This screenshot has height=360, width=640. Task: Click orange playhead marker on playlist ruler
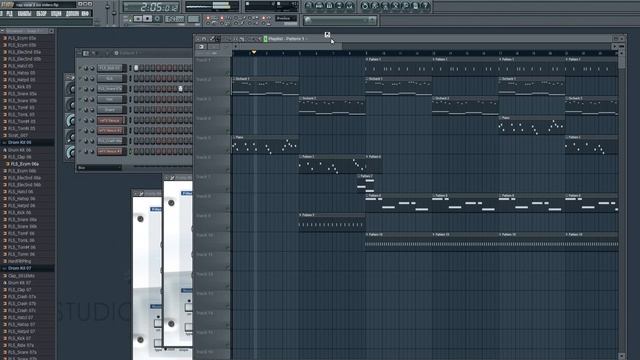point(254,52)
